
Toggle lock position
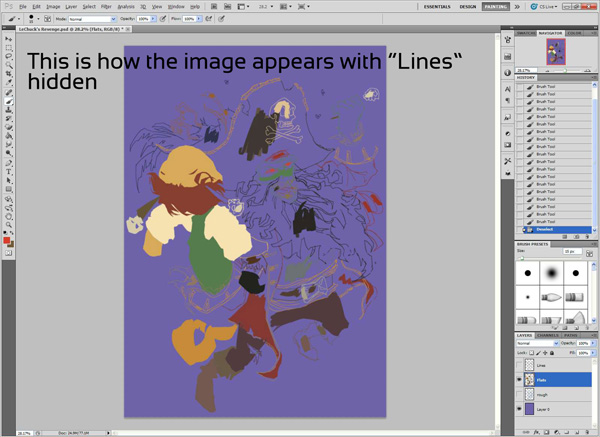[x=545, y=353]
